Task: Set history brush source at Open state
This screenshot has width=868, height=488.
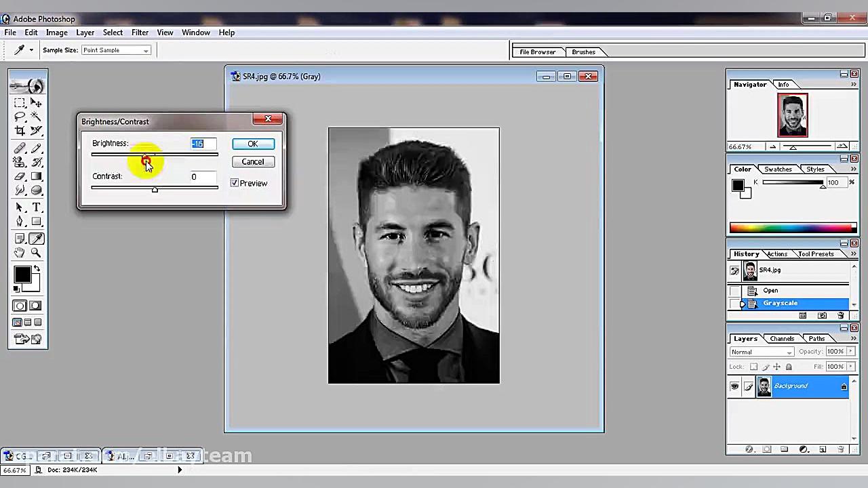Action: click(734, 291)
